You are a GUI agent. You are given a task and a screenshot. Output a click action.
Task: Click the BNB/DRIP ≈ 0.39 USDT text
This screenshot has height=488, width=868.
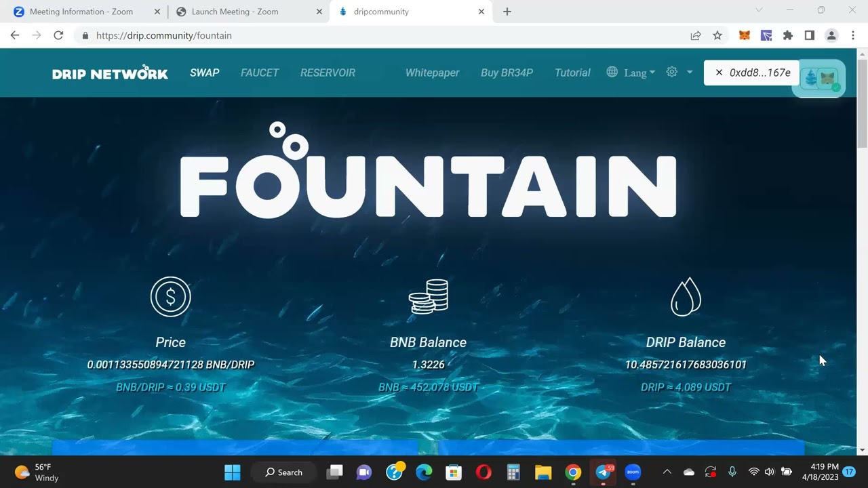point(171,388)
